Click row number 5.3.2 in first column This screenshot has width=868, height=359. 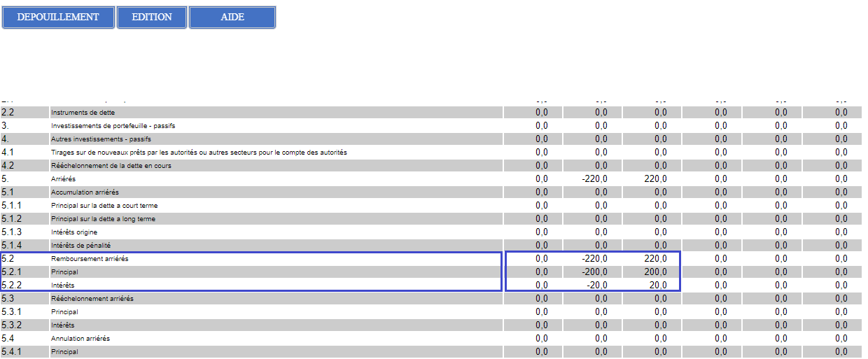point(12,325)
